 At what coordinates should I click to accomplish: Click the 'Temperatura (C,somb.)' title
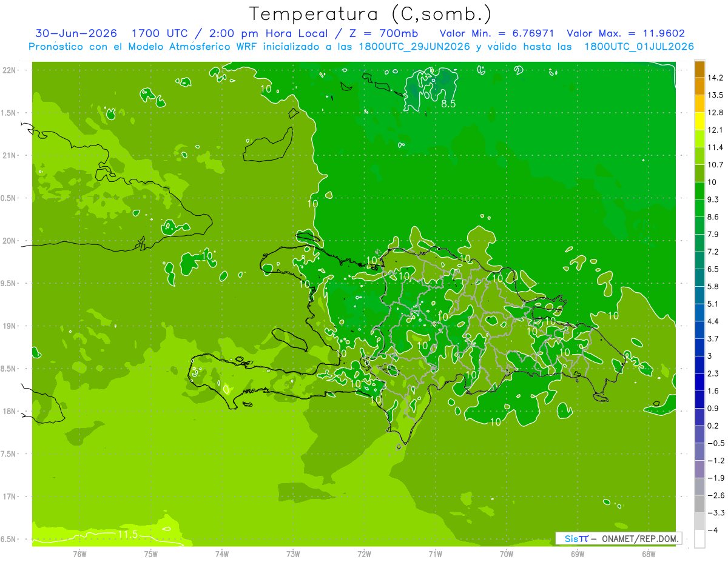(371, 13)
